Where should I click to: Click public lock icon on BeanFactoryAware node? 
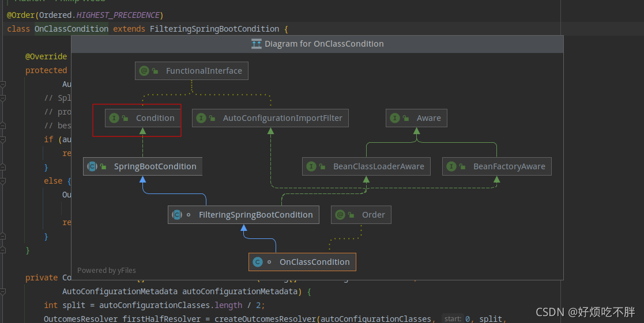point(462,166)
